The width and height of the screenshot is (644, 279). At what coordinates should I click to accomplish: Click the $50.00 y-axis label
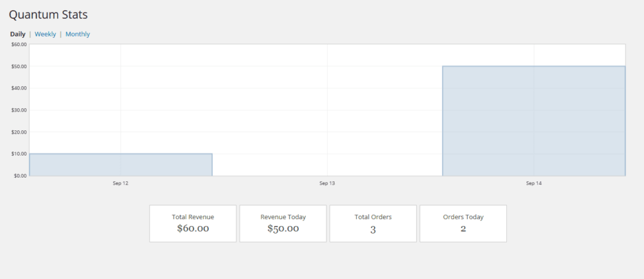(19, 66)
